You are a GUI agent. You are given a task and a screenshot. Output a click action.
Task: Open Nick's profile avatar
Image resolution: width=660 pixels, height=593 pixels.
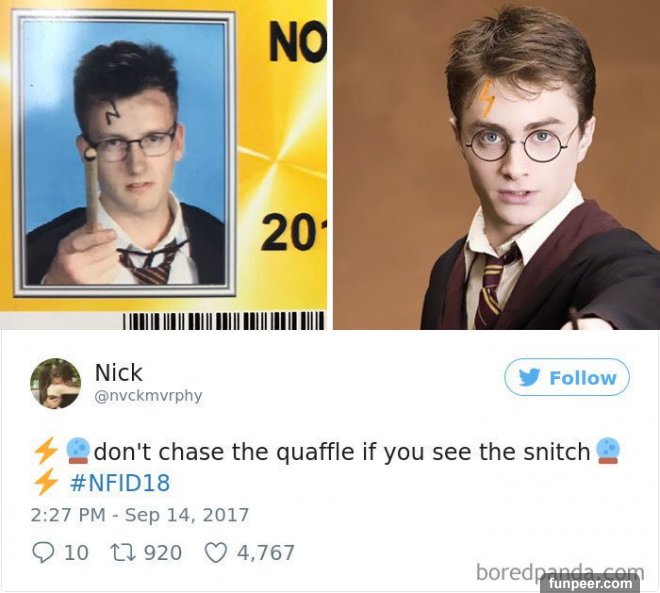[x=55, y=383]
